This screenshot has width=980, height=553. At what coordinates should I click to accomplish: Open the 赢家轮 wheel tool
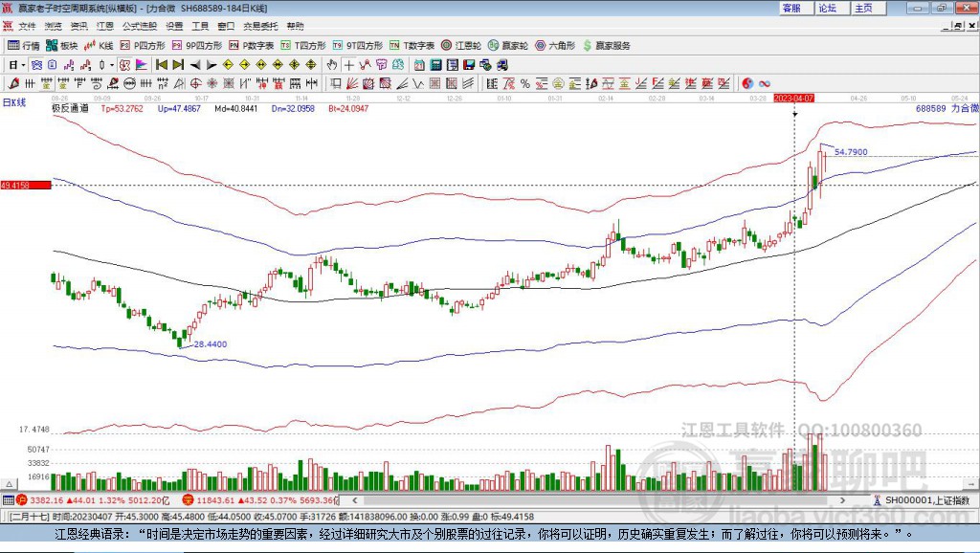[x=508, y=46]
